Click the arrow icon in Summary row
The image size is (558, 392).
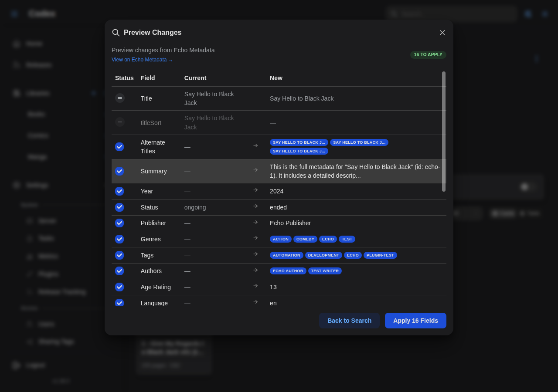[x=255, y=170]
